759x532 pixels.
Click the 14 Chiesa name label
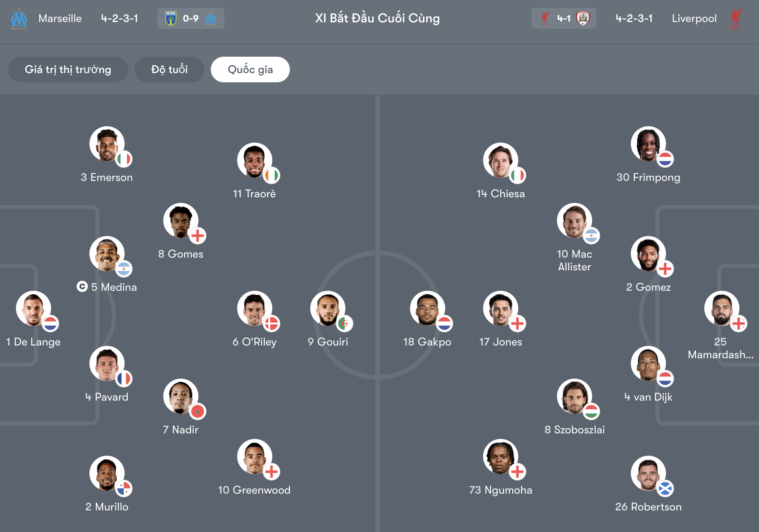click(500, 194)
